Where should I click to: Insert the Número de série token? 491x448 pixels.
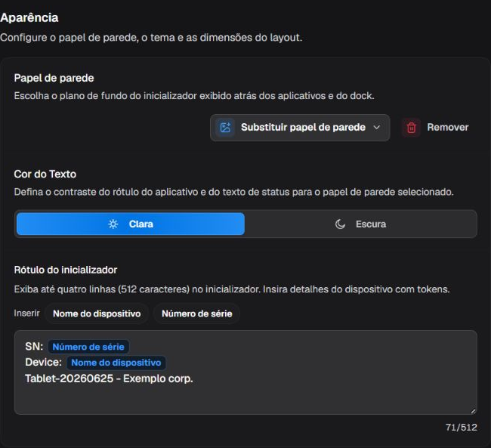click(196, 314)
